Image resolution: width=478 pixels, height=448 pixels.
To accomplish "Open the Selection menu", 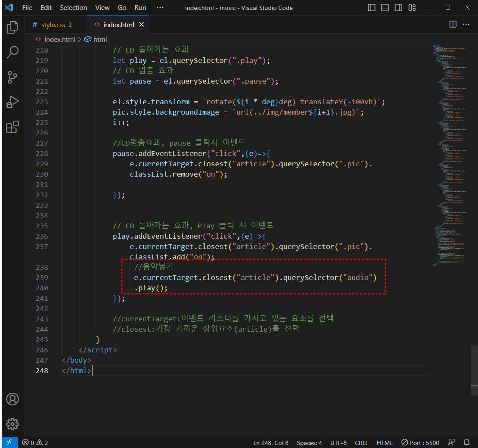I will coord(74,8).
